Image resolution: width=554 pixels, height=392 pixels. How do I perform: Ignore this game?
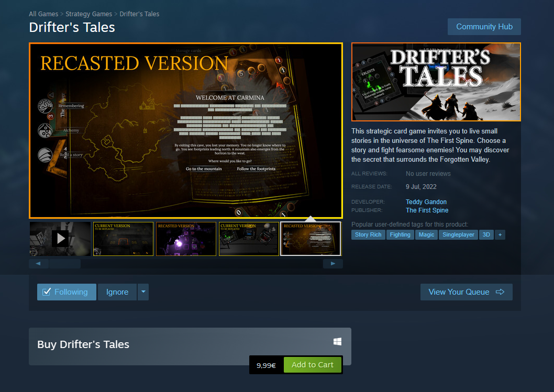(x=117, y=292)
